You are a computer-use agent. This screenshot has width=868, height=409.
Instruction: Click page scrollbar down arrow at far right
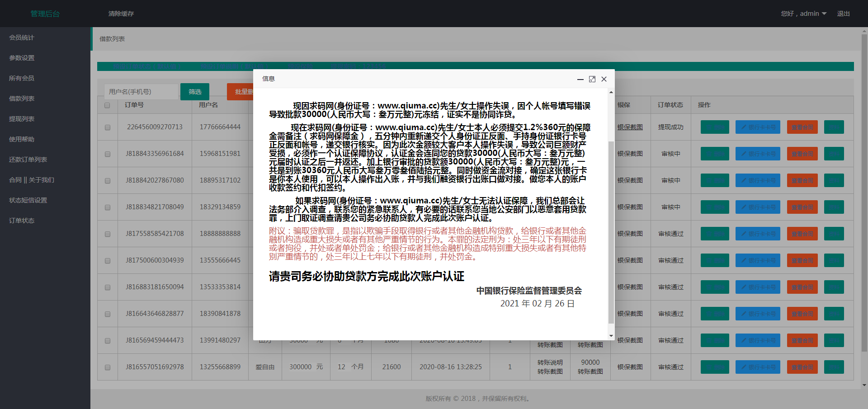click(x=864, y=385)
